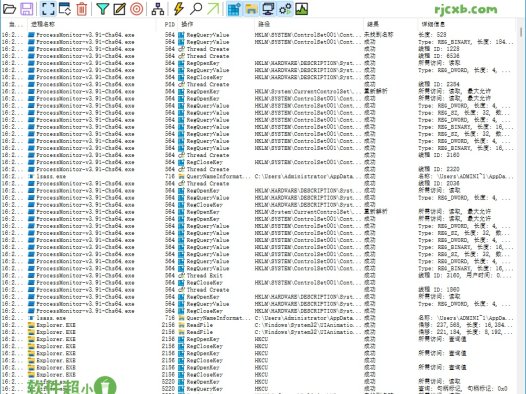Click the Thread Create icon in row with 线程 ID: 1228
Screen dimensions: 526x394
[181, 49]
